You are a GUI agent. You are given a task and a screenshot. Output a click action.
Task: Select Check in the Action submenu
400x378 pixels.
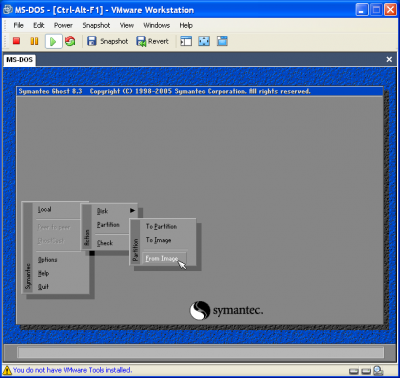(x=105, y=243)
